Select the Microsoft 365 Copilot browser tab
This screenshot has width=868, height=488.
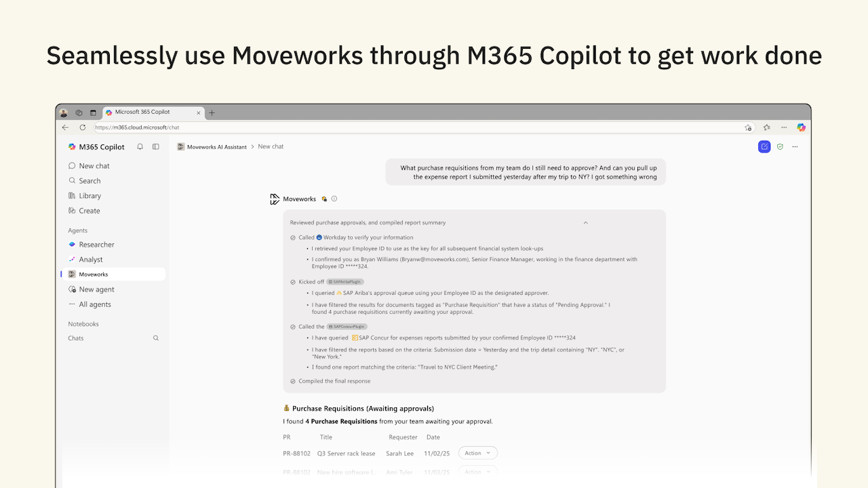click(x=153, y=113)
